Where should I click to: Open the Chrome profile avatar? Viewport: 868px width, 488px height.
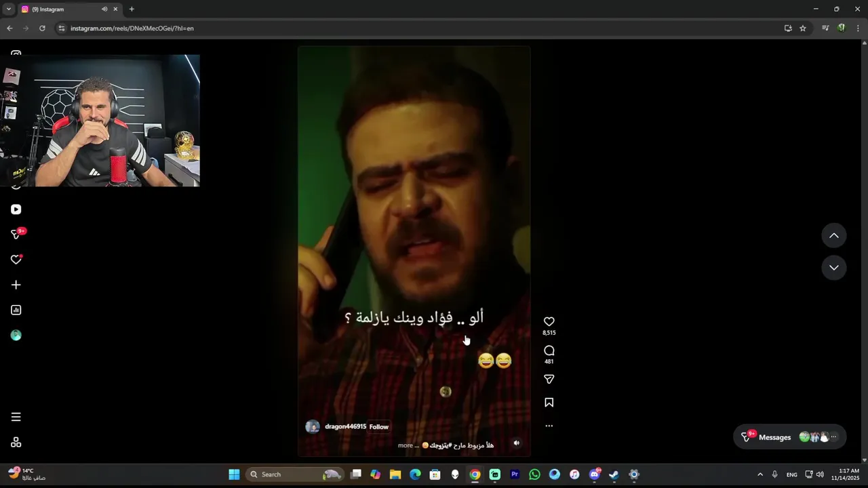[842, 28]
